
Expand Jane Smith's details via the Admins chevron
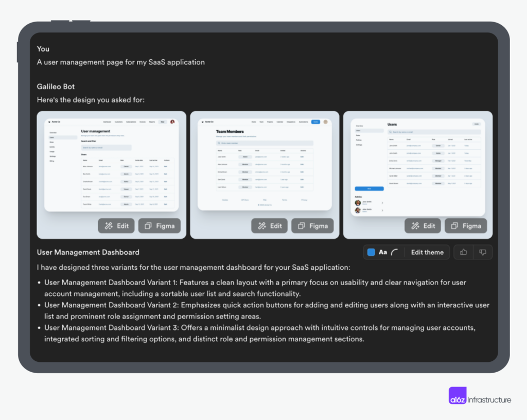pyautogui.click(x=382, y=203)
